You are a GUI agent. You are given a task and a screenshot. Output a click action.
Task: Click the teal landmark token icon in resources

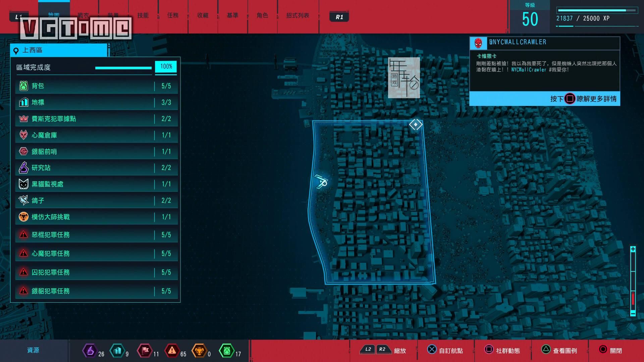coord(117,351)
